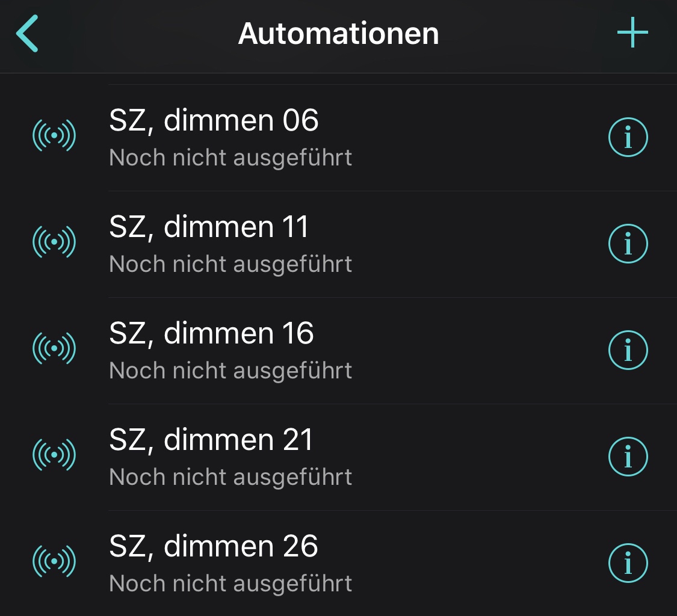677x616 pixels.
Task: Add a new automation with plus icon
Action: point(632,33)
